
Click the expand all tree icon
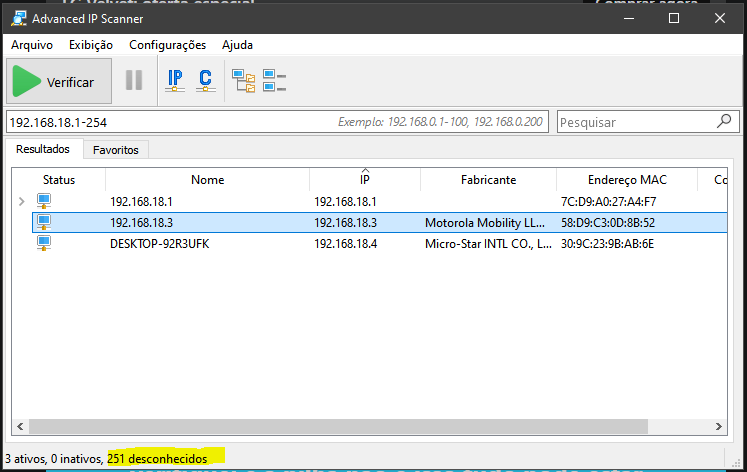click(243, 80)
